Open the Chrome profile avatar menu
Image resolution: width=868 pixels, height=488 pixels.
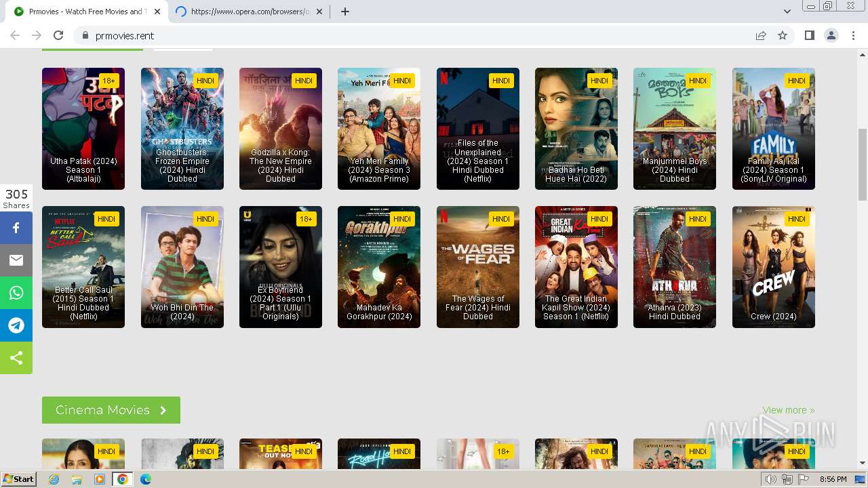tap(831, 35)
